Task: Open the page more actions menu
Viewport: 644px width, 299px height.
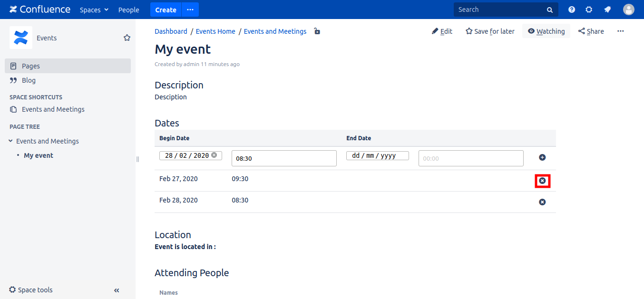Action: pyautogui.click(x=620, y=31)
